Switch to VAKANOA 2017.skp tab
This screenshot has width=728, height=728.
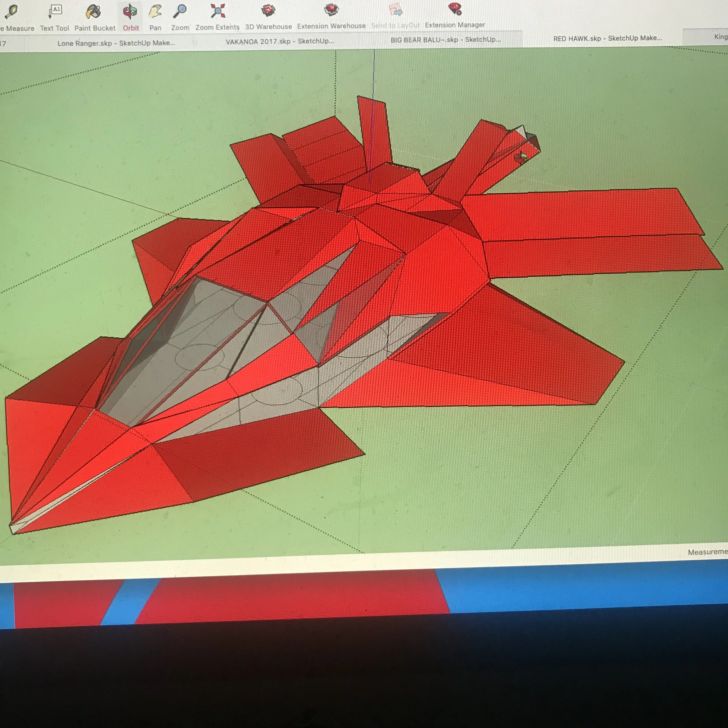(280, 41)
